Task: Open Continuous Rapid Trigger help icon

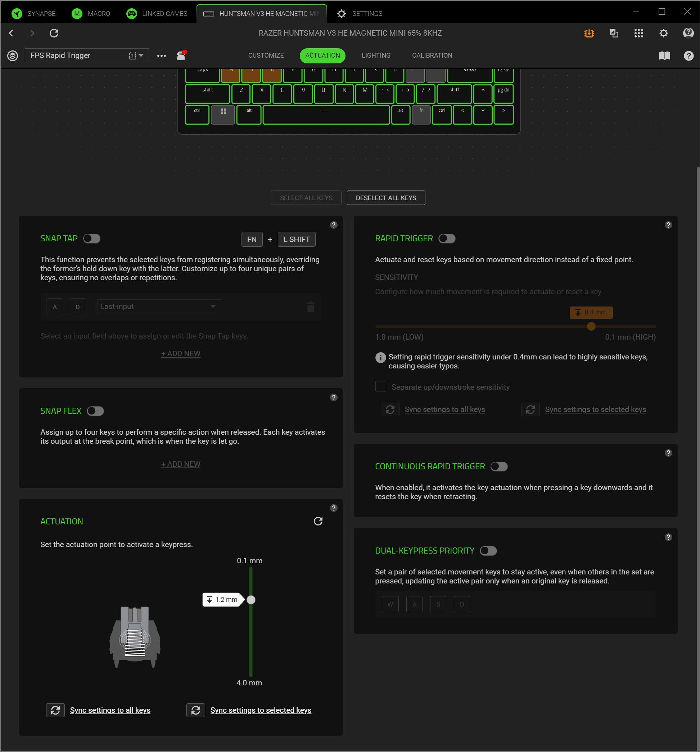Action: tap(668, 453)
